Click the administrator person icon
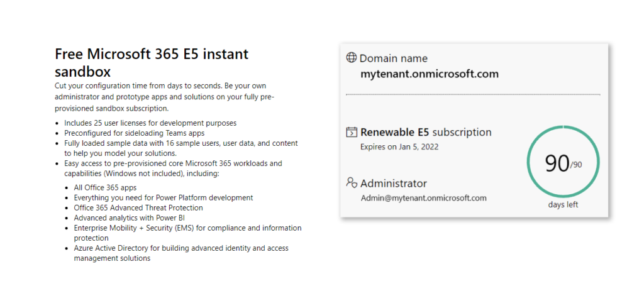 pyautogui.click(x=352, y=182)
